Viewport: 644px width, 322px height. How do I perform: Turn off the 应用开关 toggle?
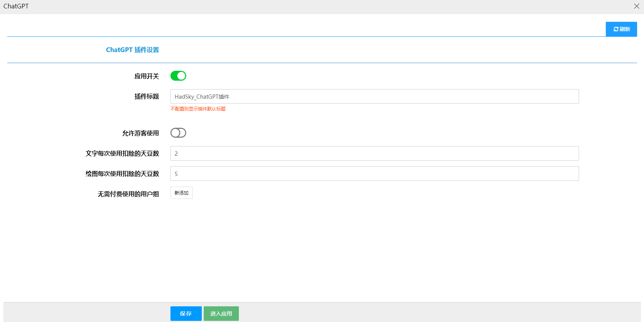[x=178, y=76]
